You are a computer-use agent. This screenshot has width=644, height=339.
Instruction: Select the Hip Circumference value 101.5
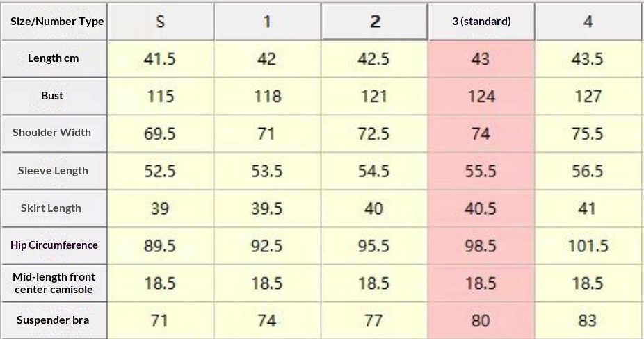click(588, 246)
